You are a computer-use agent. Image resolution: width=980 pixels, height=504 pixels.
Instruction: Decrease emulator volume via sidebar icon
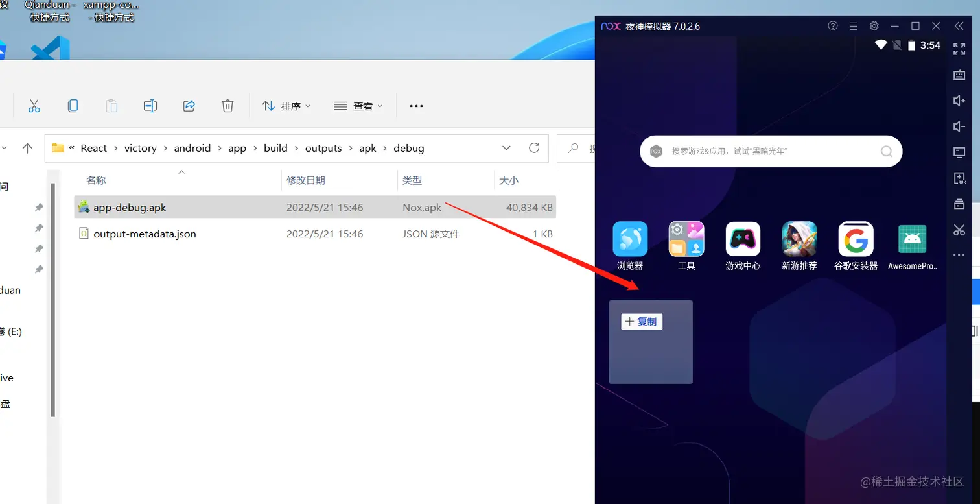click(959, 126)
